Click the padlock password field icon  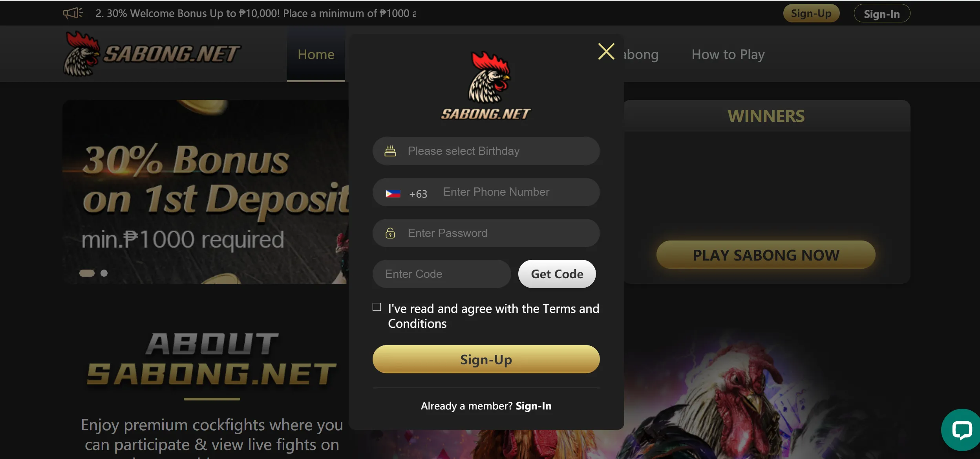(x=390, y=233)
